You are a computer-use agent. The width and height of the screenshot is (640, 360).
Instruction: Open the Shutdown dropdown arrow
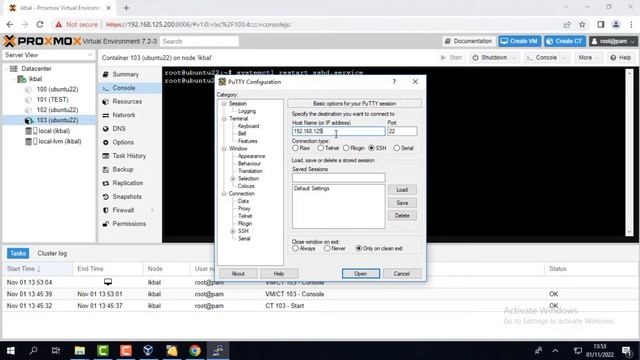coord(514,58)
